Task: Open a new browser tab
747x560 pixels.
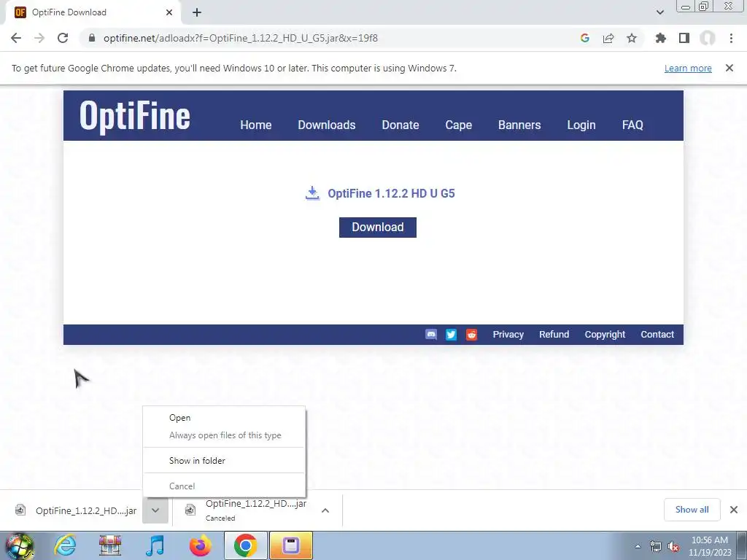Action: [x=197, y=12]
